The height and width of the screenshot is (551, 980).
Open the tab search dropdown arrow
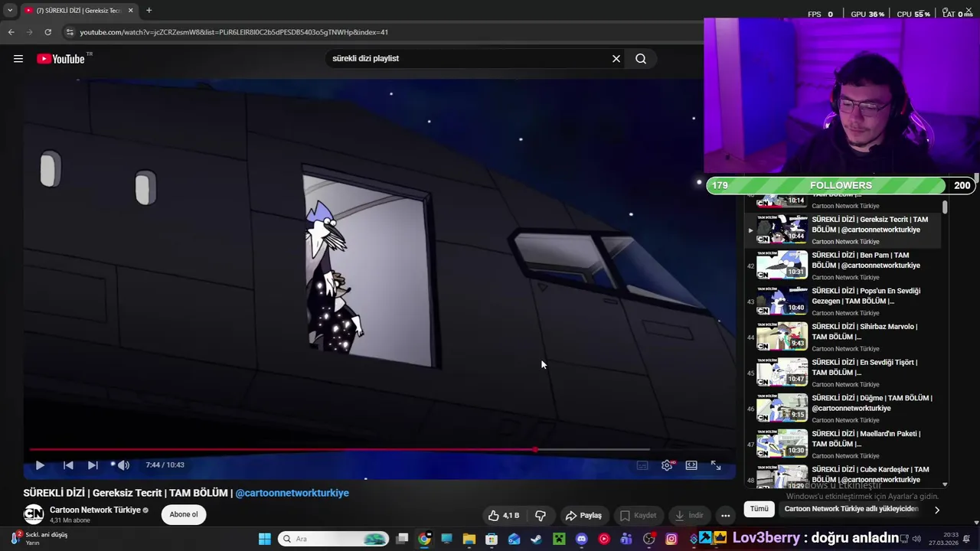click(x=9, y=10)
